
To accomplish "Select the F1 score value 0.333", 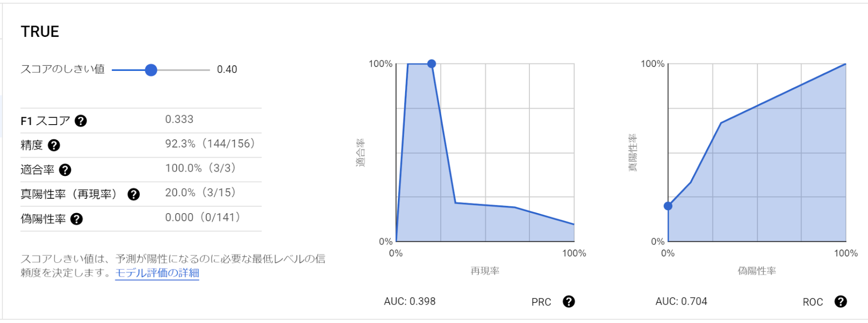I will tap(179, 119).
